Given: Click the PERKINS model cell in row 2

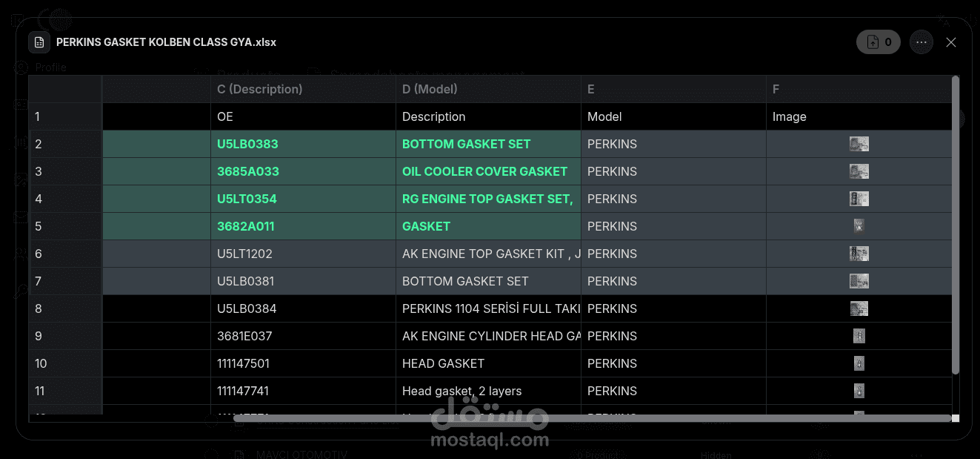Looking at the screenshot, I should tap(673, 144).
